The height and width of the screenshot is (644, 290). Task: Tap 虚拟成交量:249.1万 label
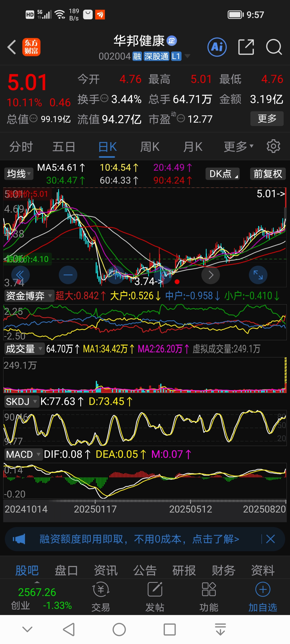226,349
